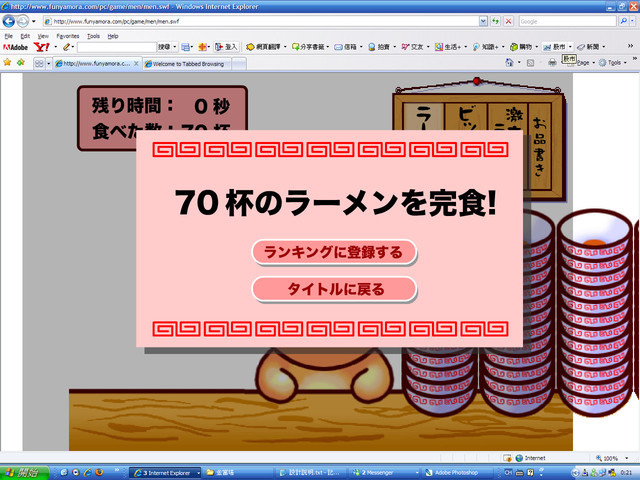Click the search magnifier icon
Screen dimensions: 640x480
click(623, 21)
